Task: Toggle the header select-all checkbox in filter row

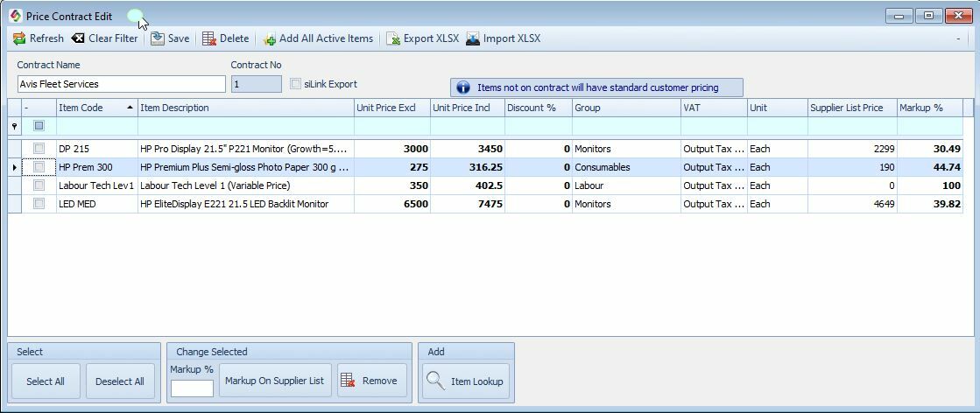Action: (x=39, y=126)
